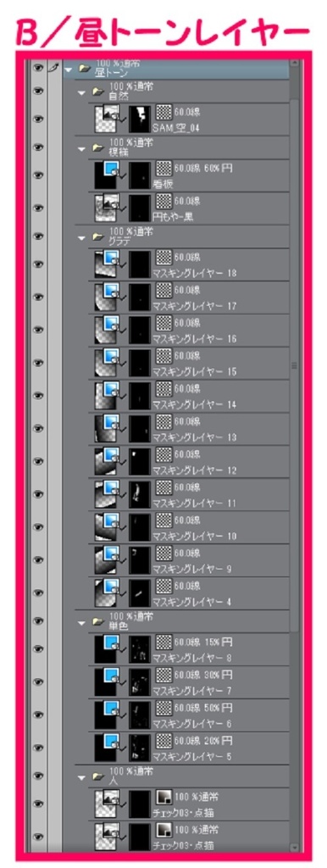Collapse the 人 folder
Viewport: 327px width, 868px height.
click(81, 778)
